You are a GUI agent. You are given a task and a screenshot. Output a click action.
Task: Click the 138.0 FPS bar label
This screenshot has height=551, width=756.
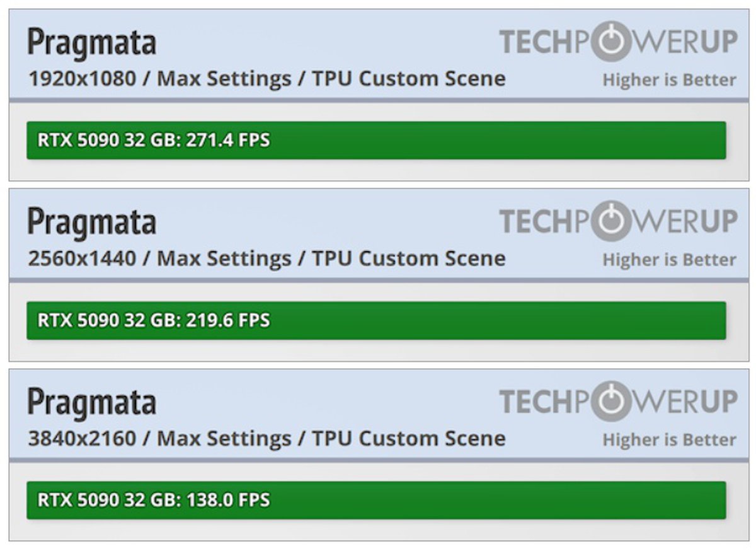pos(154,501)
